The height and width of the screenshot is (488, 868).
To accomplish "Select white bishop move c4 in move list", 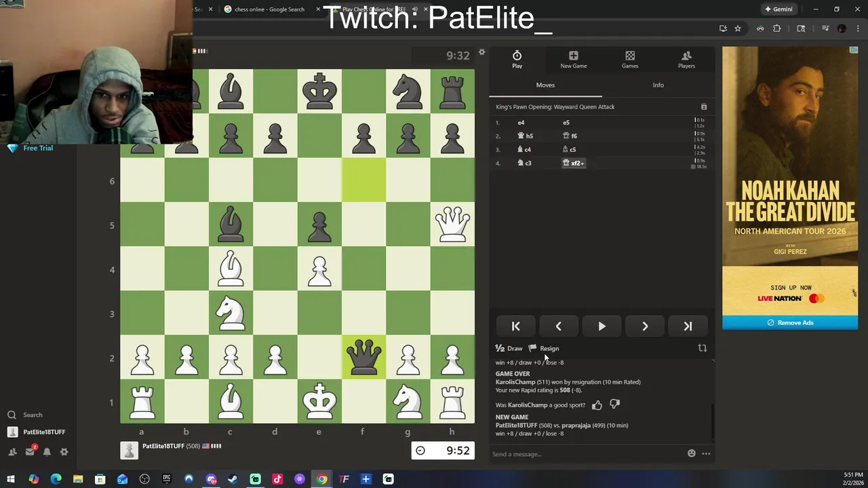I will pos(524,150).
